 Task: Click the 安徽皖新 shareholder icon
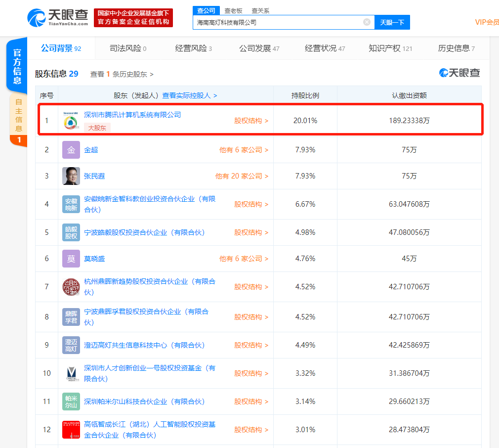(x=71, y=204)
